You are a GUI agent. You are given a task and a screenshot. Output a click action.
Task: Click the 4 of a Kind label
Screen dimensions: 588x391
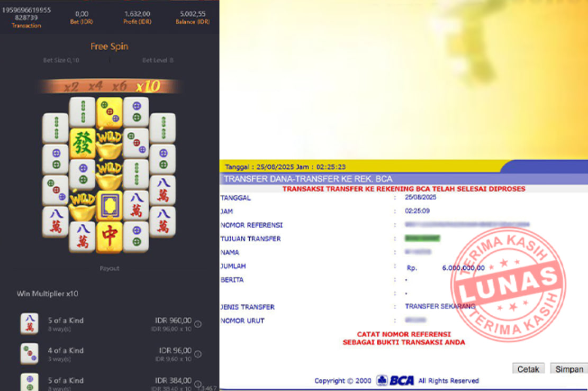(66, 350)
